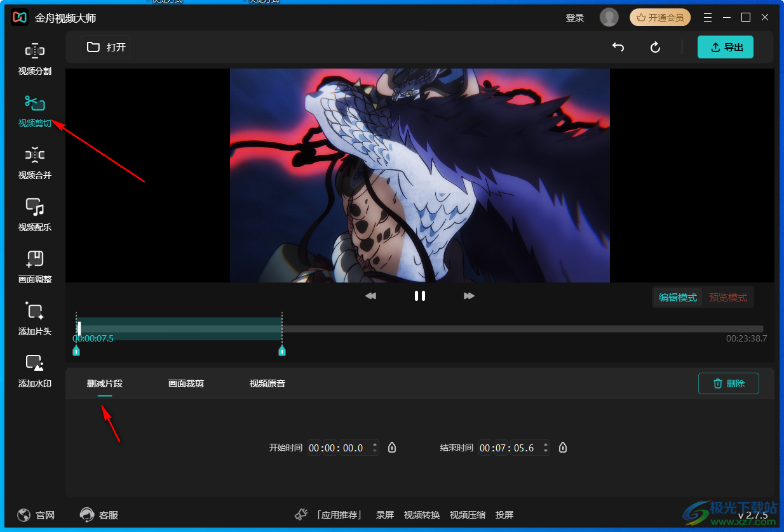784x532 pixels.
Task: Open the 添加片头 (add intro) tool
Action: point(35,320)
